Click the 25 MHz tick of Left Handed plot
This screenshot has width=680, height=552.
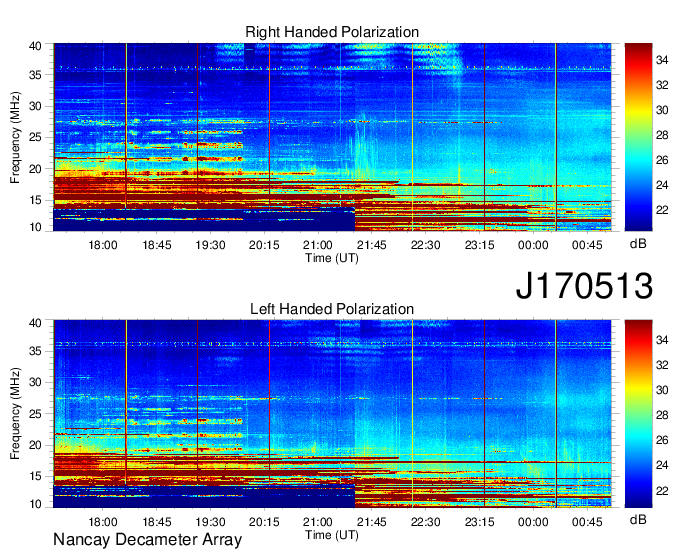coord(36,414)
